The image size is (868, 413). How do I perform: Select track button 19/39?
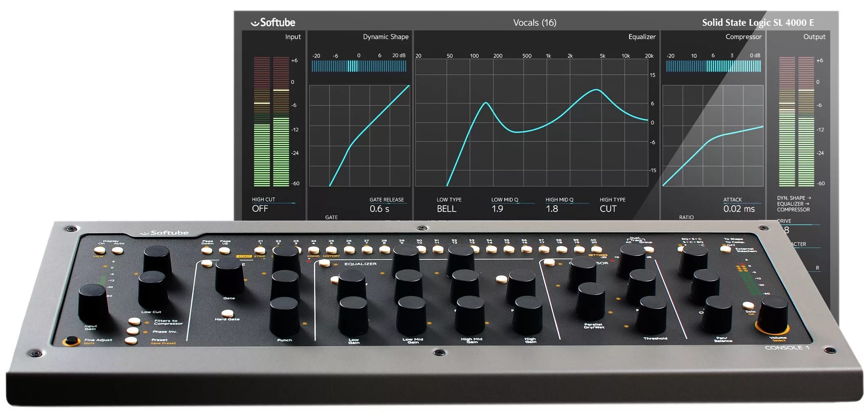tap(579, 249)
